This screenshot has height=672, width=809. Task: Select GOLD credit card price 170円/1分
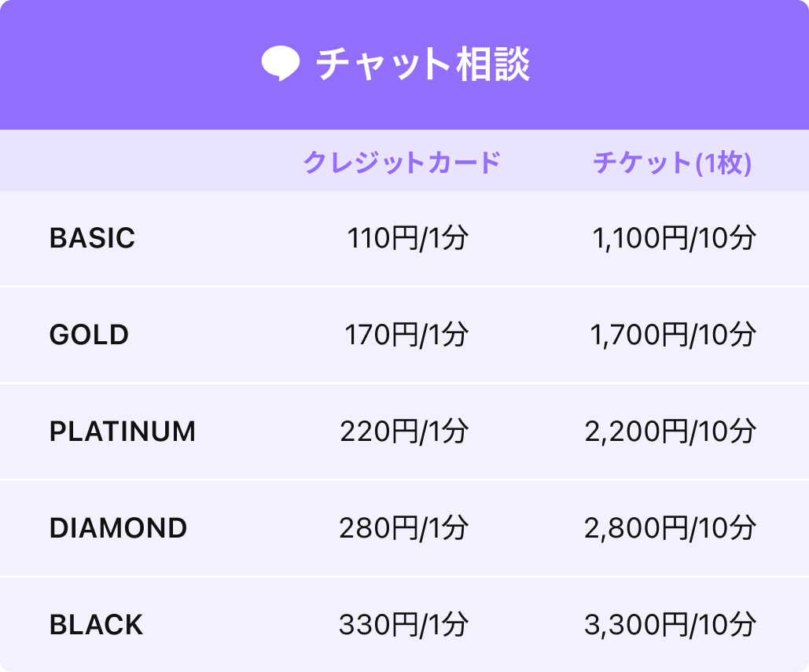coord(406,335)
